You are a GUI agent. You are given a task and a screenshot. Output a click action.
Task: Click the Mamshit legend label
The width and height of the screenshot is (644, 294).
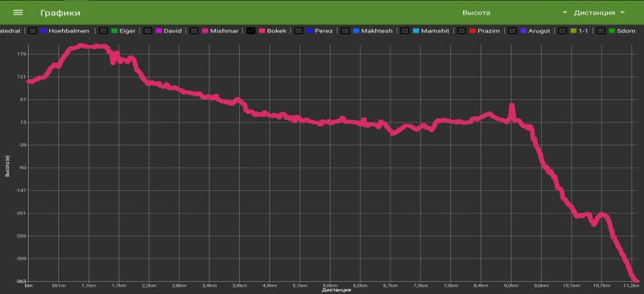[435, 31]
